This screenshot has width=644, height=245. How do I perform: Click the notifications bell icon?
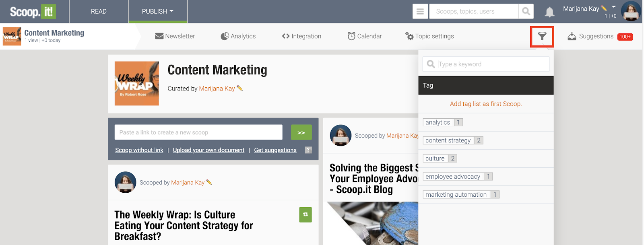click(549, 12)
